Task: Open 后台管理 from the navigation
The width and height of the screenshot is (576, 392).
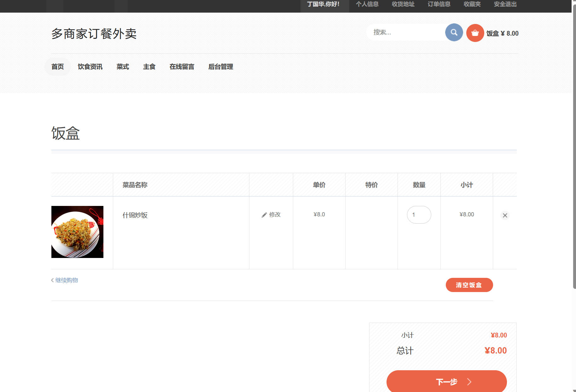Action: click(220, 67)
